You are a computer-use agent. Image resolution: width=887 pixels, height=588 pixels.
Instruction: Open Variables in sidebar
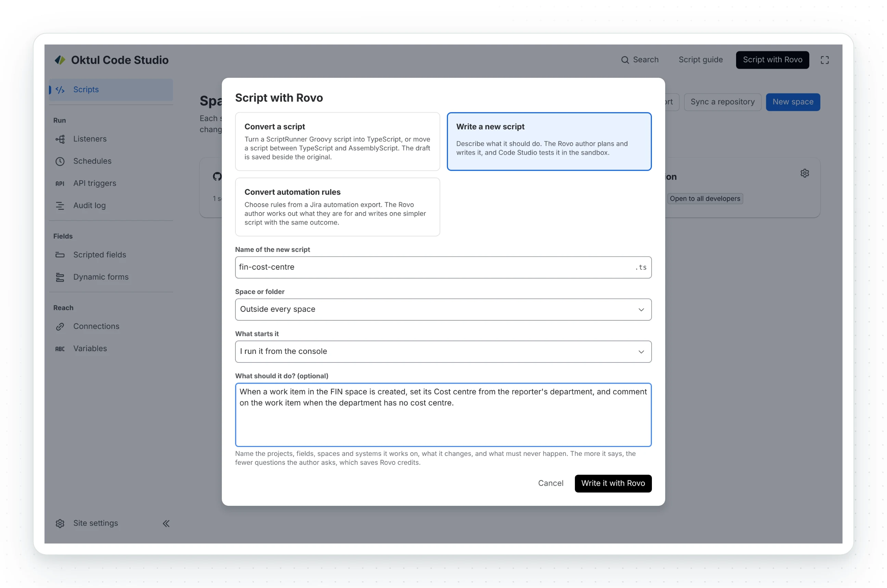coord(111,349)
